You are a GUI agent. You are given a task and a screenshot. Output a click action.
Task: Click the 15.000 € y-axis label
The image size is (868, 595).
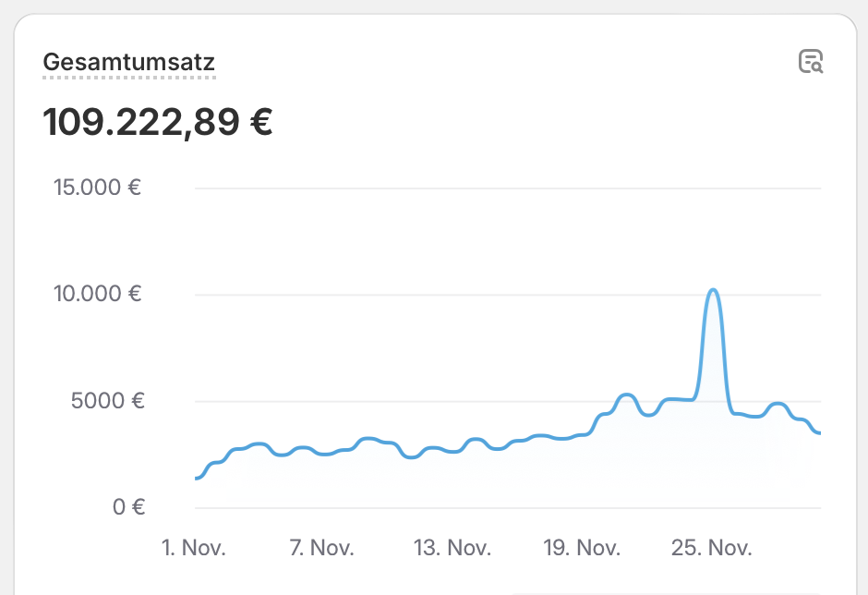point(98,188)
